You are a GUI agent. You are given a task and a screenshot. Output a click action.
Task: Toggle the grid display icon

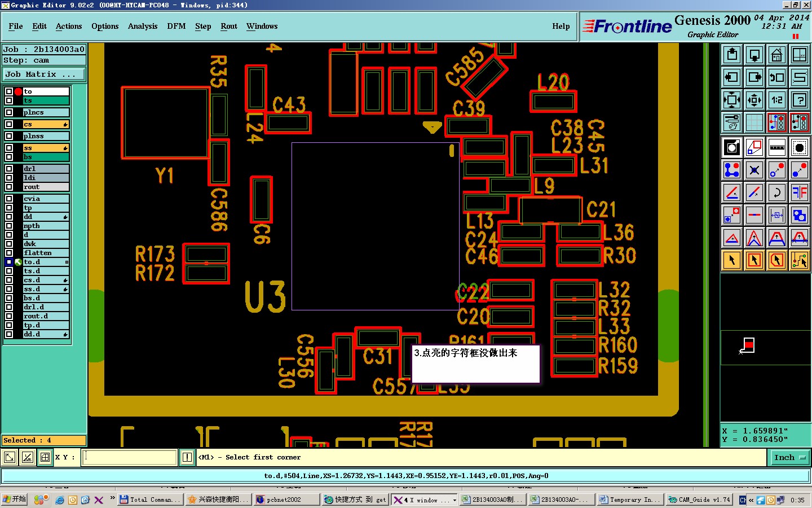754,122
